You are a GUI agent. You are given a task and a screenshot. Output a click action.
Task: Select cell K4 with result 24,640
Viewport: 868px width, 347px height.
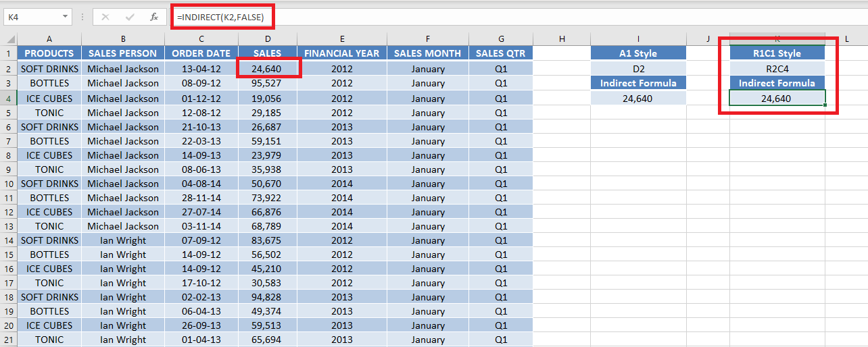777,98
